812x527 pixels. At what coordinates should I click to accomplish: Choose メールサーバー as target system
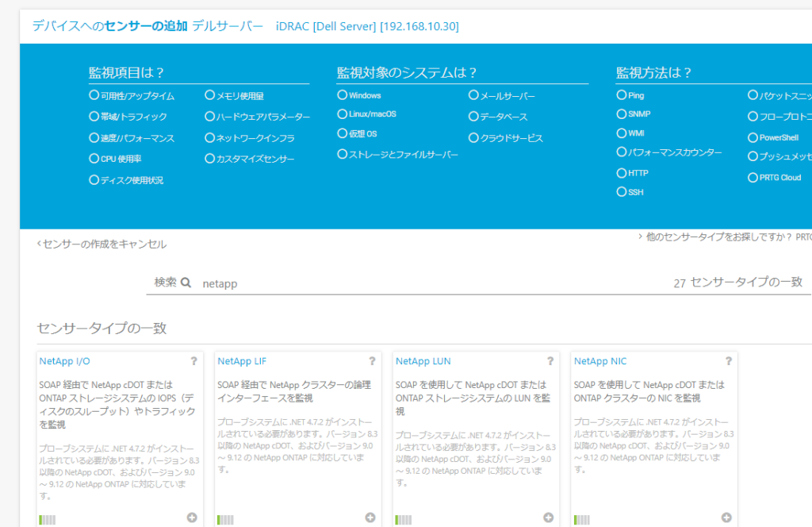pos(473,95)
